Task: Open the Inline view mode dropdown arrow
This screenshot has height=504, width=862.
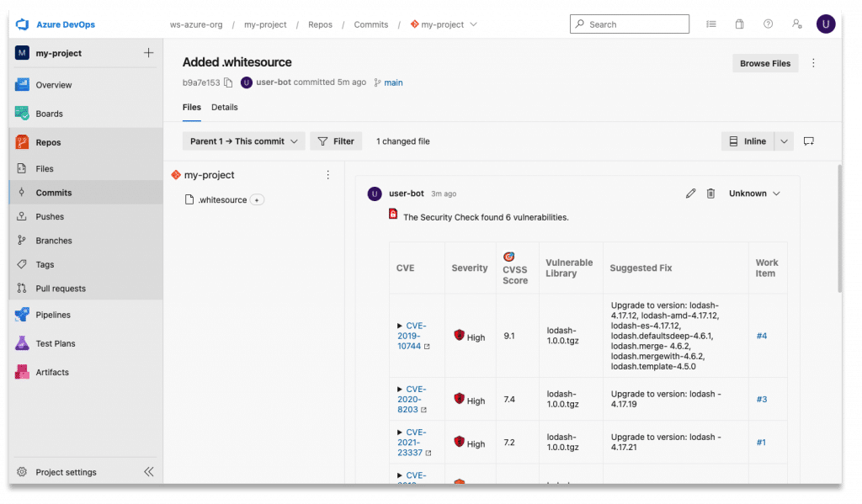Action: point(784,141)
